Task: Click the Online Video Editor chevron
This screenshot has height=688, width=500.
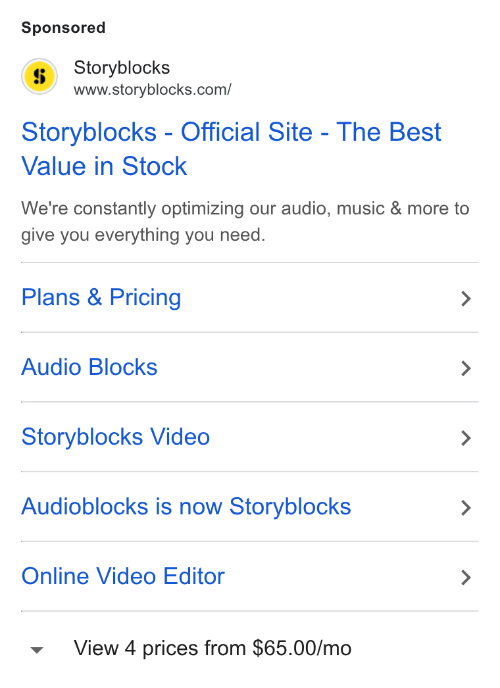Action: click(x=466, y=577)
